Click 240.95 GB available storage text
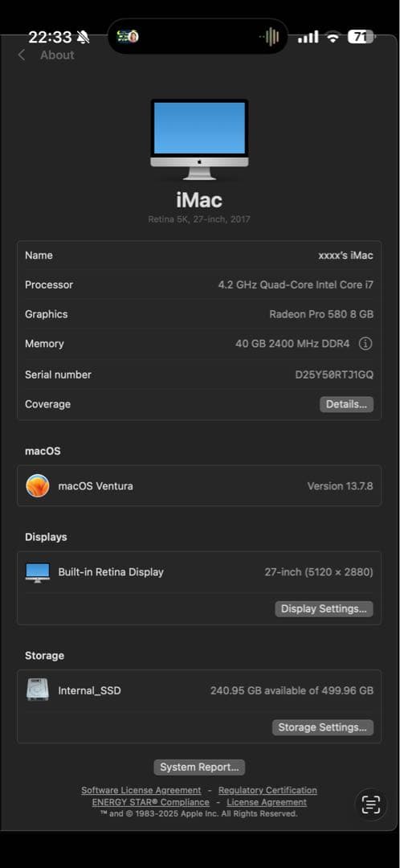 (x=292, y=690)
